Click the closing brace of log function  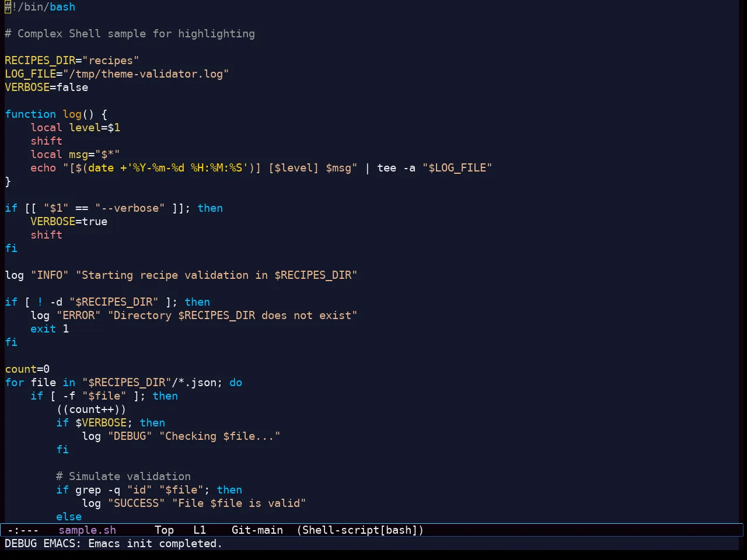[8, 181]
